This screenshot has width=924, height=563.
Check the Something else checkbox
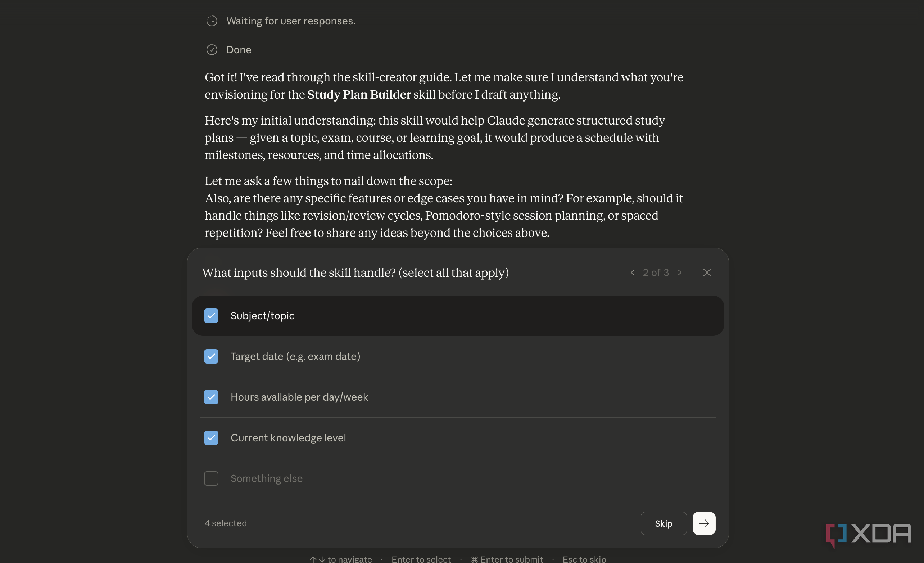(x=211, y=479)
